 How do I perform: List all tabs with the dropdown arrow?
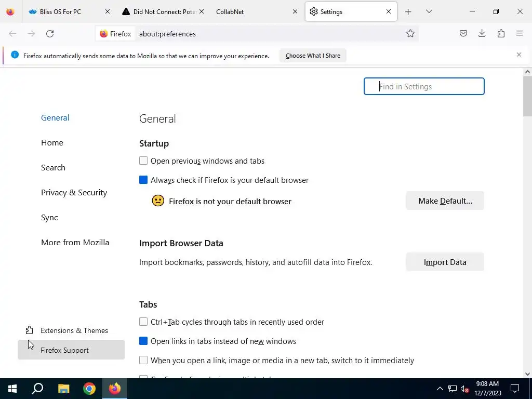click(429, 11)
